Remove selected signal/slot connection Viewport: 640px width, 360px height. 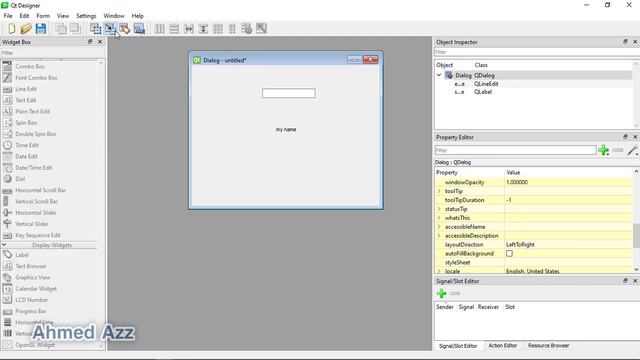pos(455,293)
